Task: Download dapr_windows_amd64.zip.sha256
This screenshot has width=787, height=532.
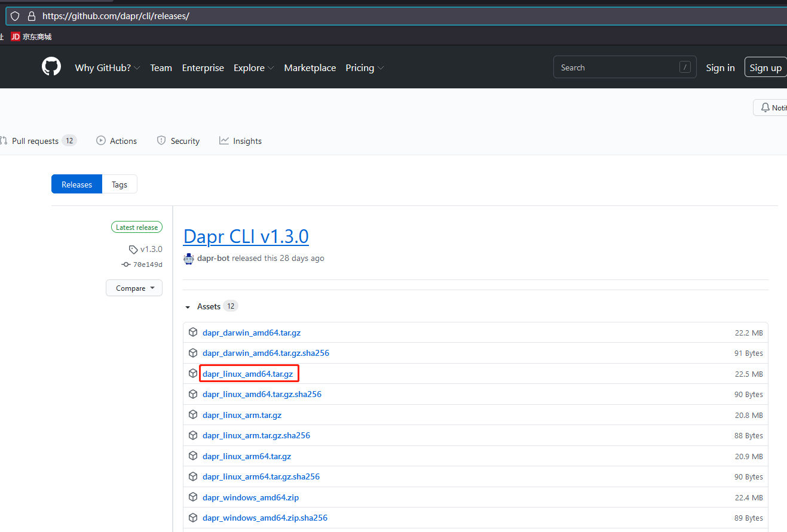Action: (x=265, y=518)
